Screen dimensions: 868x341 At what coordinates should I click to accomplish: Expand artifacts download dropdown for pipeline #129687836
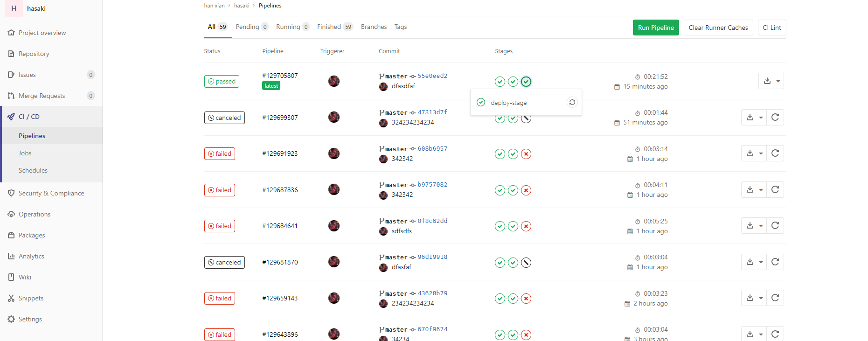[754, 189]
